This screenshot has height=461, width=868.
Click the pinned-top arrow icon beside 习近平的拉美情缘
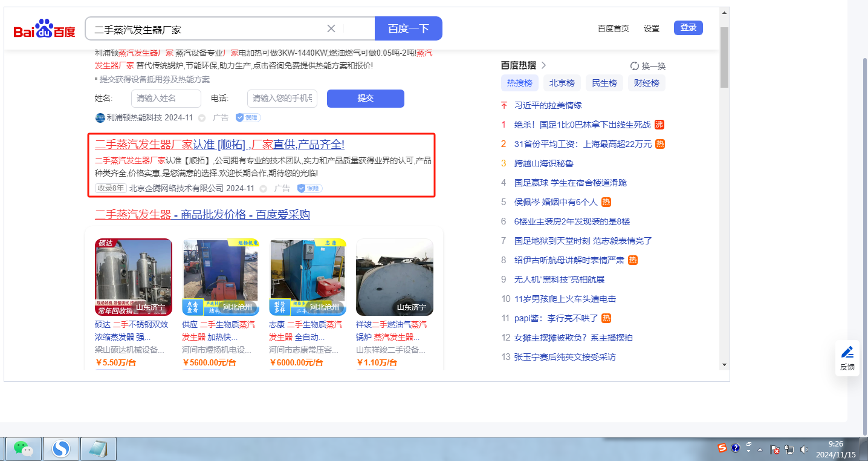coord(504,105)
